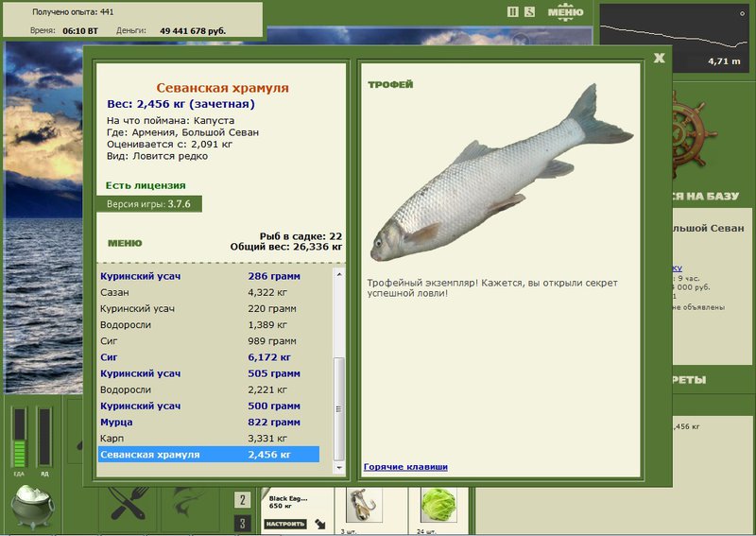The height and width of the screenshot is (536, 756).
Task: Click the Получено опыта: 441 text
Action: [x=73, y=12]
